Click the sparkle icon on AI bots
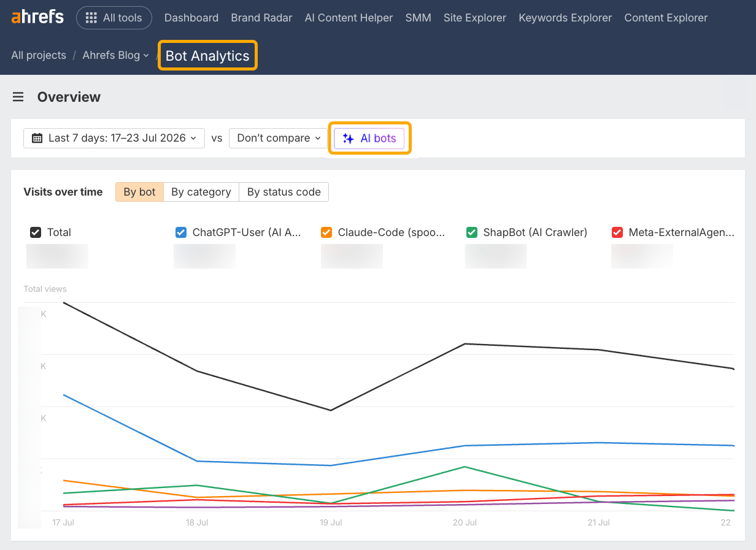This screenshot has height=550, width=756. coord(349,139)
